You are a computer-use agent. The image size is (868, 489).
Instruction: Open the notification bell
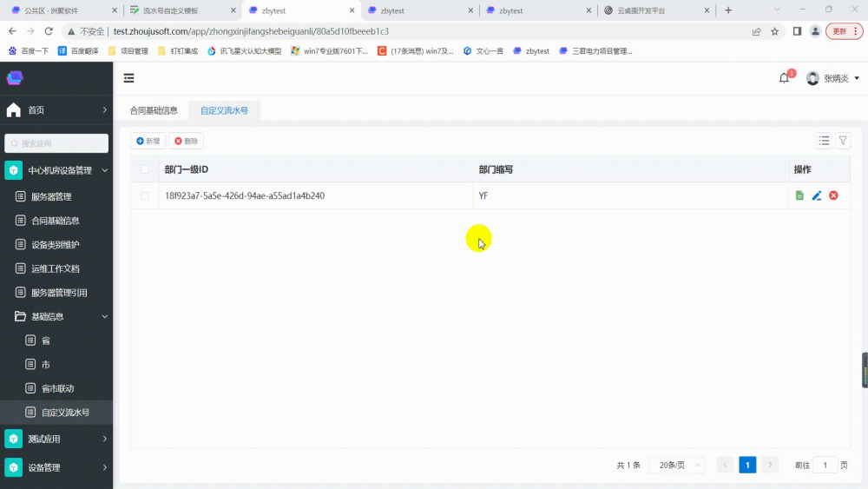tap(785, 78)
